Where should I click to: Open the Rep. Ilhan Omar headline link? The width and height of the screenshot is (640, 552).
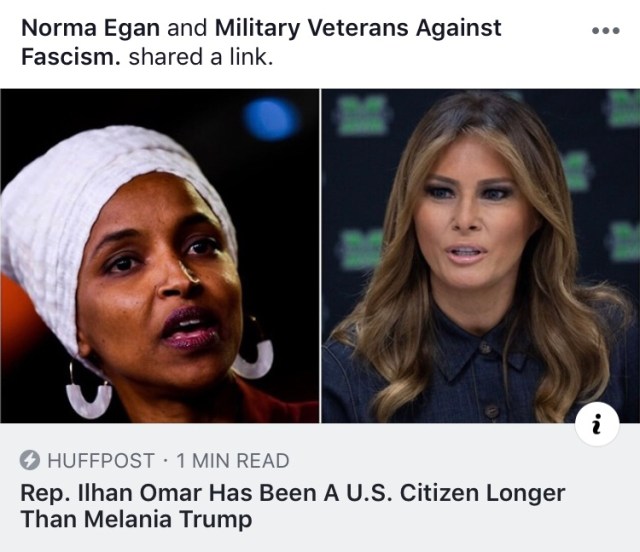pyautogui.click(x=293, y=506)
